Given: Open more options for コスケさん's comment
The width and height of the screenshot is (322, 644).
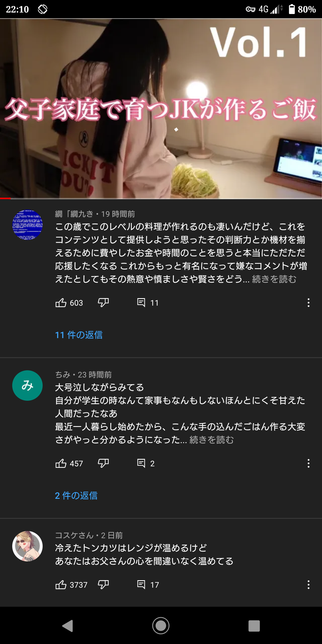Looking at the screenshot, I should pos(308,585).
